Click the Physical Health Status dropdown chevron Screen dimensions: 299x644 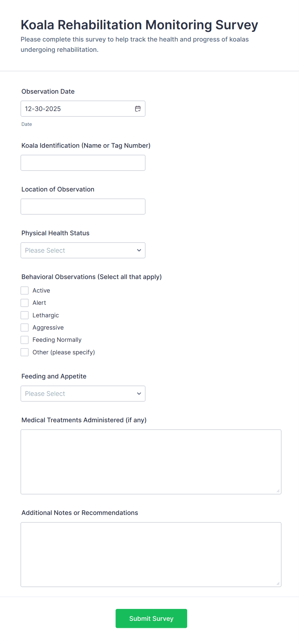click(139, 250)
